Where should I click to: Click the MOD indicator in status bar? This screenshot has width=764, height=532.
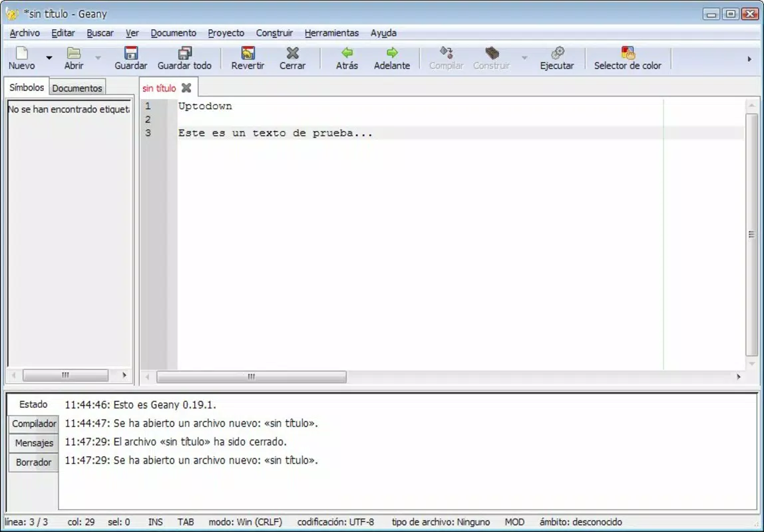pos(514,522)
